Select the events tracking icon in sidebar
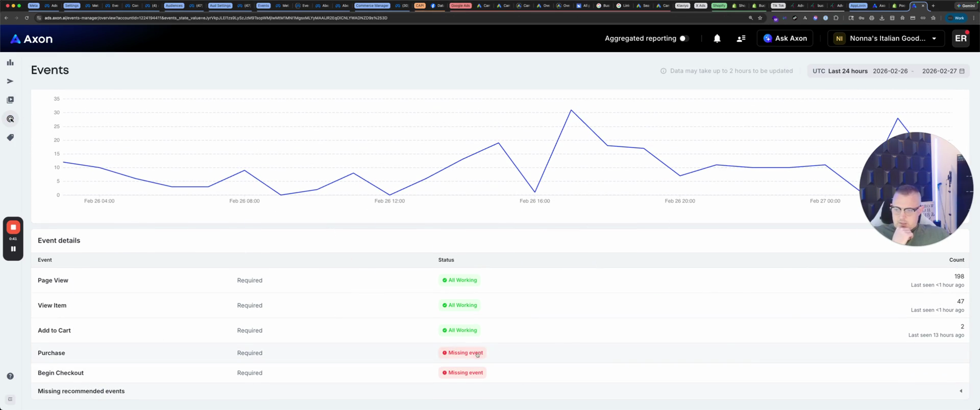The image size is (980, 410). coord(10,119)
